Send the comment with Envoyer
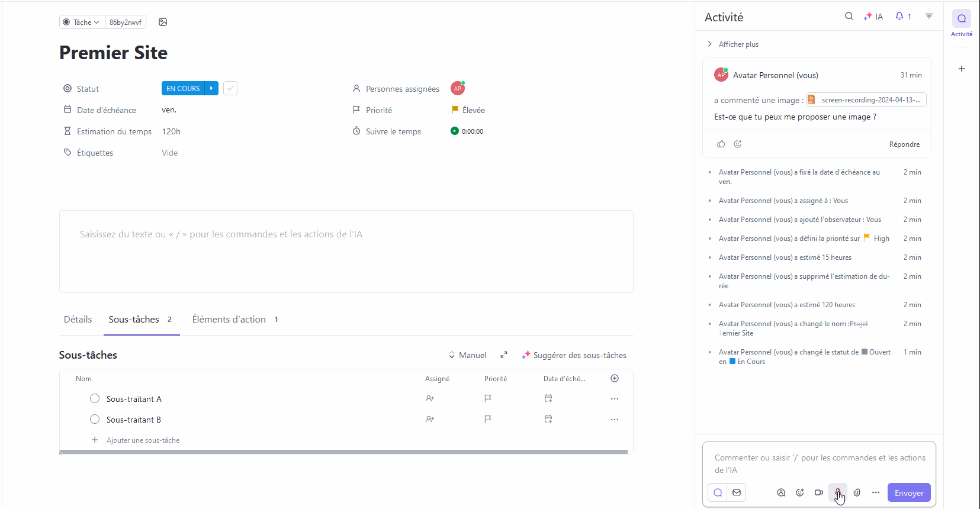The image size is (980, 509). tap(909, 492)
